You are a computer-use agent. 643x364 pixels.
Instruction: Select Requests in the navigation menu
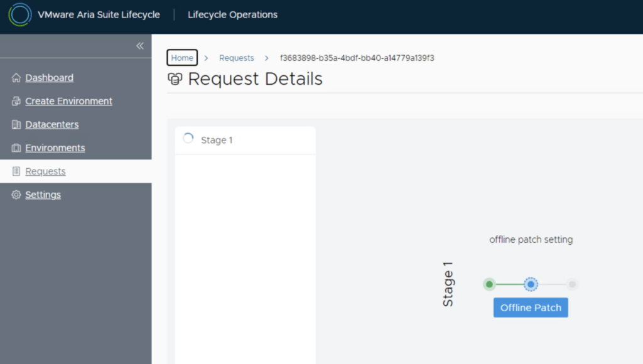point(45,171)
